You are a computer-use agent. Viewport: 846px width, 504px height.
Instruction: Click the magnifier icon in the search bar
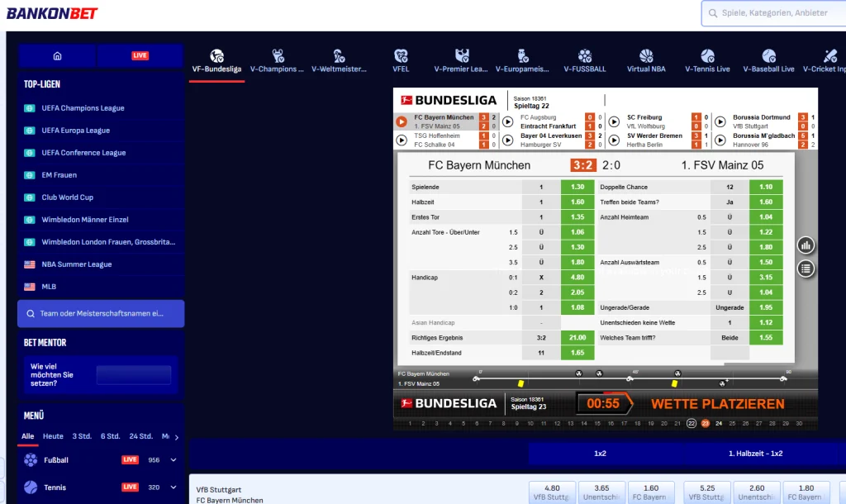(712, 13)
